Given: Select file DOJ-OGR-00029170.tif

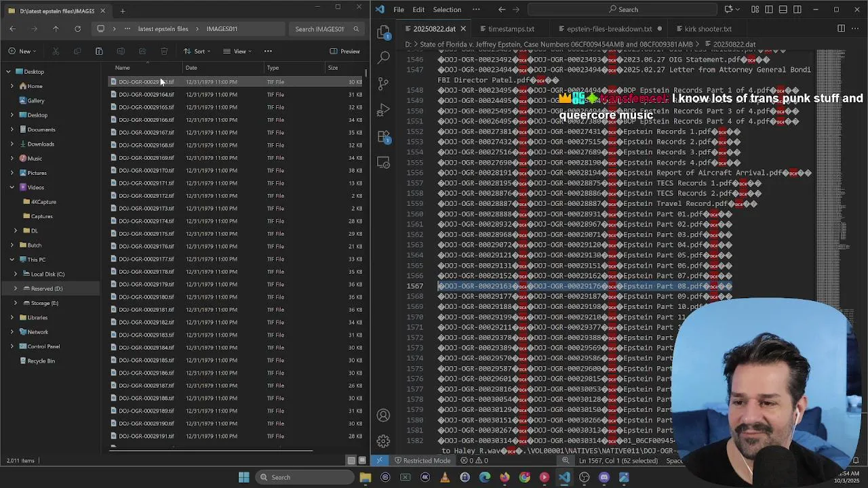Looking at the screenshot, I should coord(237,171).
